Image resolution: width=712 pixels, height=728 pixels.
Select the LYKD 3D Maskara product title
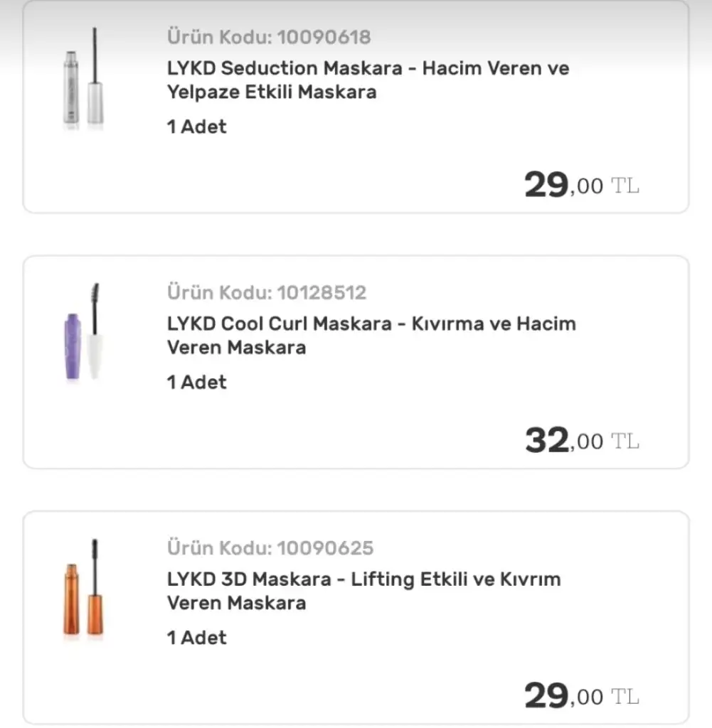coord(363,591)
